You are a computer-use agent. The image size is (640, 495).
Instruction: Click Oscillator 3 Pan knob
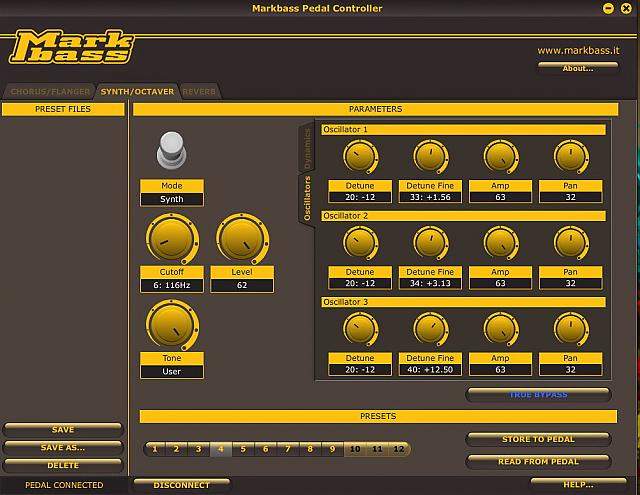pos(571,329)
